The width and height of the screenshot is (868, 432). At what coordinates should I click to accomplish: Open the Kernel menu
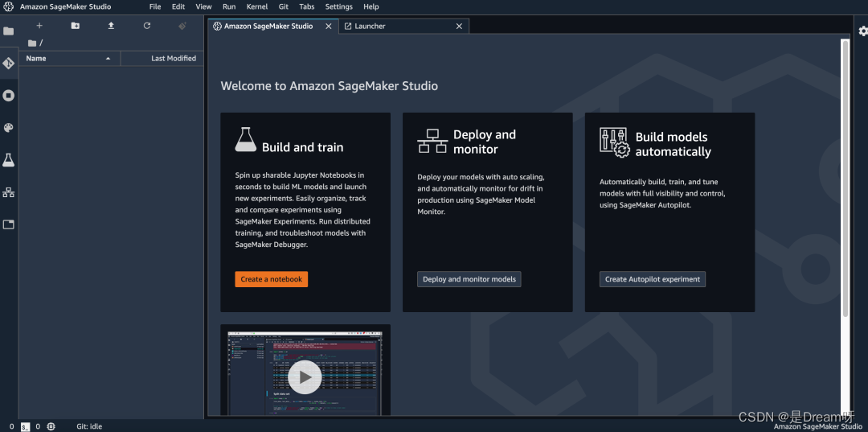point(257,6)
